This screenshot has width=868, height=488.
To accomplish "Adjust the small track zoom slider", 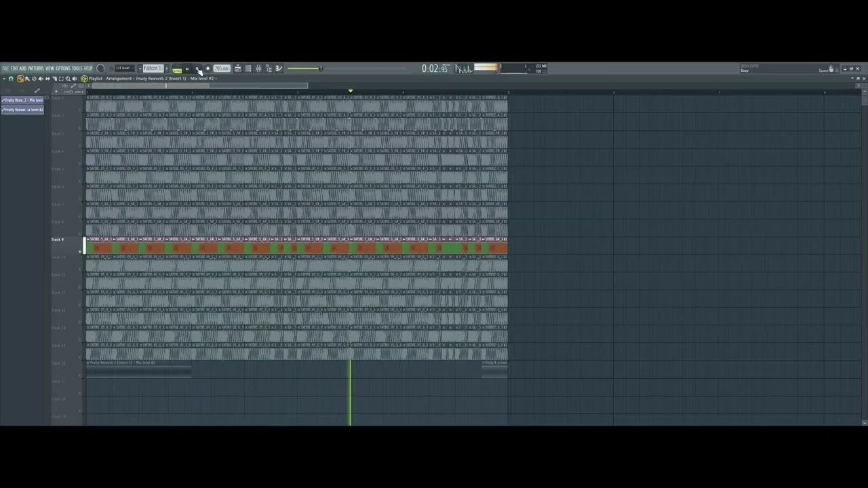I will [70, 92].
